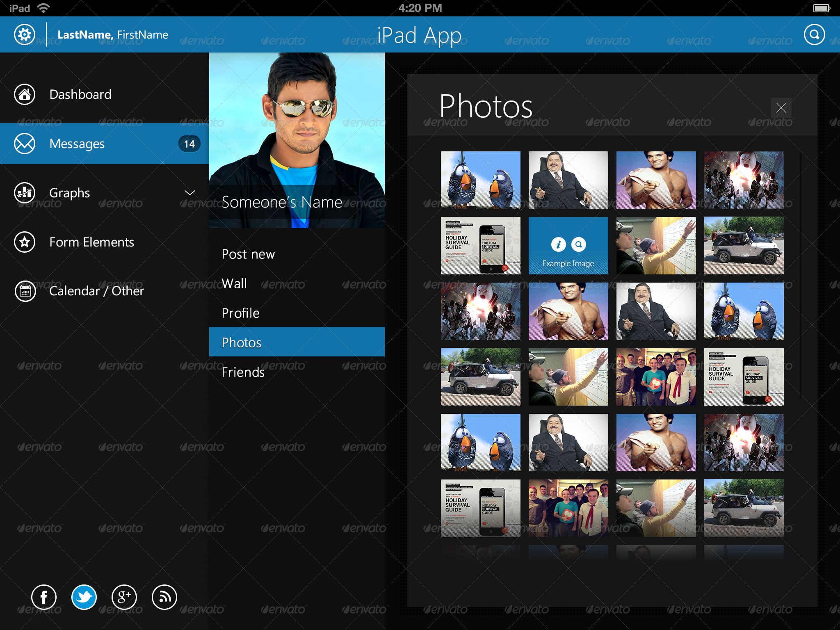
Task: Open the Calendar icon in sidebar
Action: point(25,291)
